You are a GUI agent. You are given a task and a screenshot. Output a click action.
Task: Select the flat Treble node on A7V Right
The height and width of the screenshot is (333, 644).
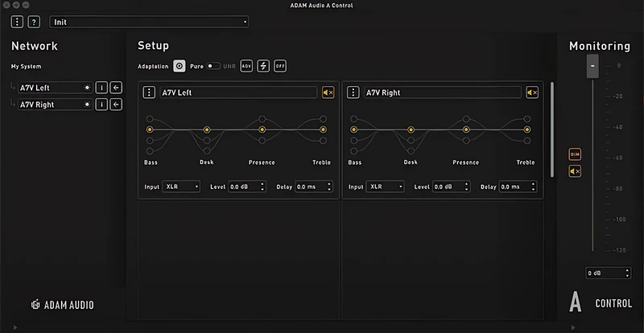pos(527,129)
